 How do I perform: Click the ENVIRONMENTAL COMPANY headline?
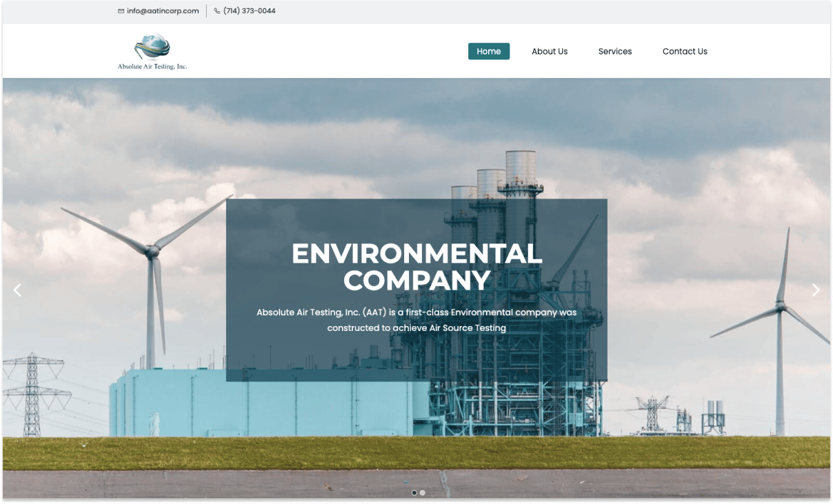[x=417, y=268]
